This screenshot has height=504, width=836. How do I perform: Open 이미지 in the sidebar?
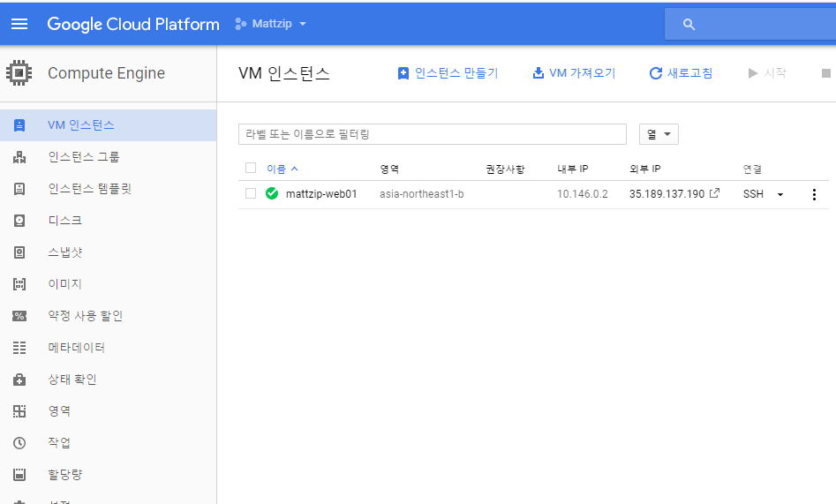[x=109, y=284]
